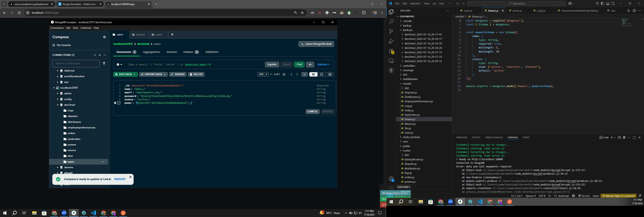Bookmark page star in Chrome address bar
Screen dimensions: 644x217
point(302,13)
